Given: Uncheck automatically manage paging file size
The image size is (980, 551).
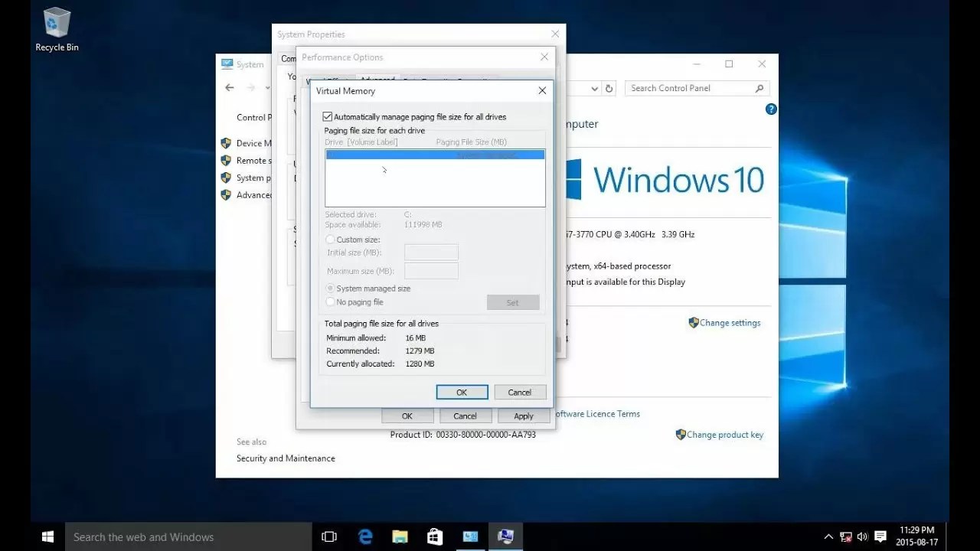Looking at the screenshot, I should pos(327,116).
